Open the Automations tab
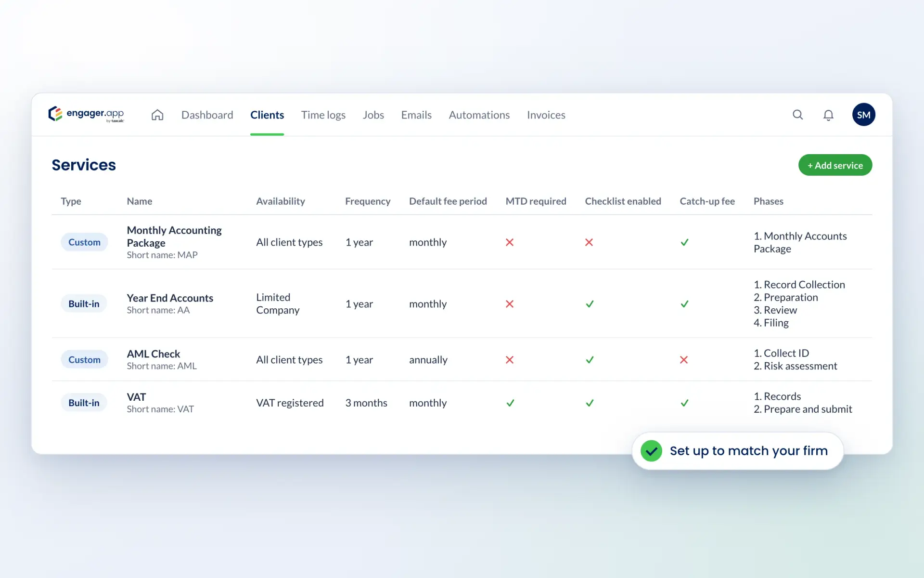 (479, 115)
